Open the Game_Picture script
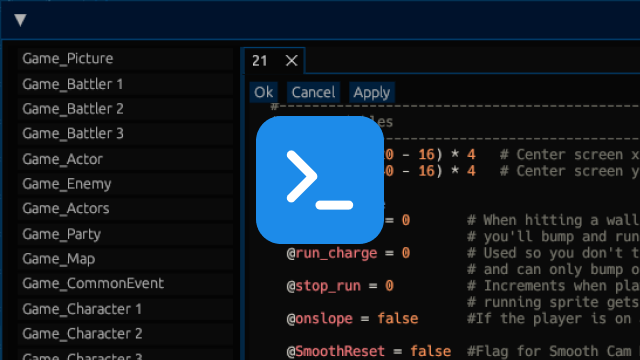The image size is (640, 360). click(125, 59)
